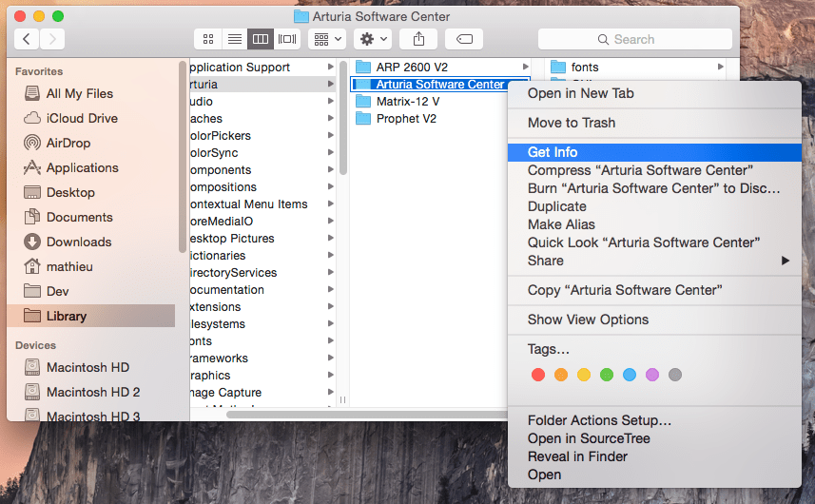Apply the green tag color

pos(607,375)
